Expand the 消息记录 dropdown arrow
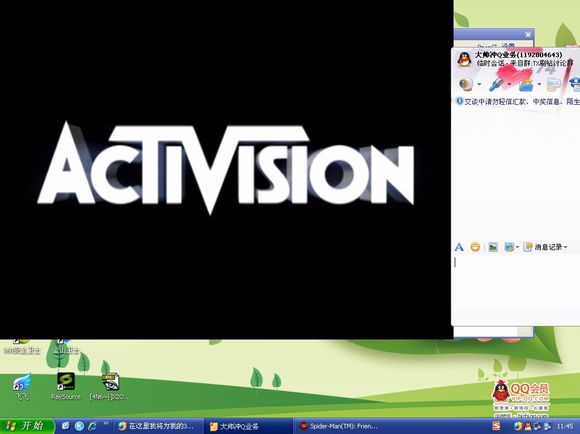The width and height of the screenshot is (580, 434). (566, 247)
